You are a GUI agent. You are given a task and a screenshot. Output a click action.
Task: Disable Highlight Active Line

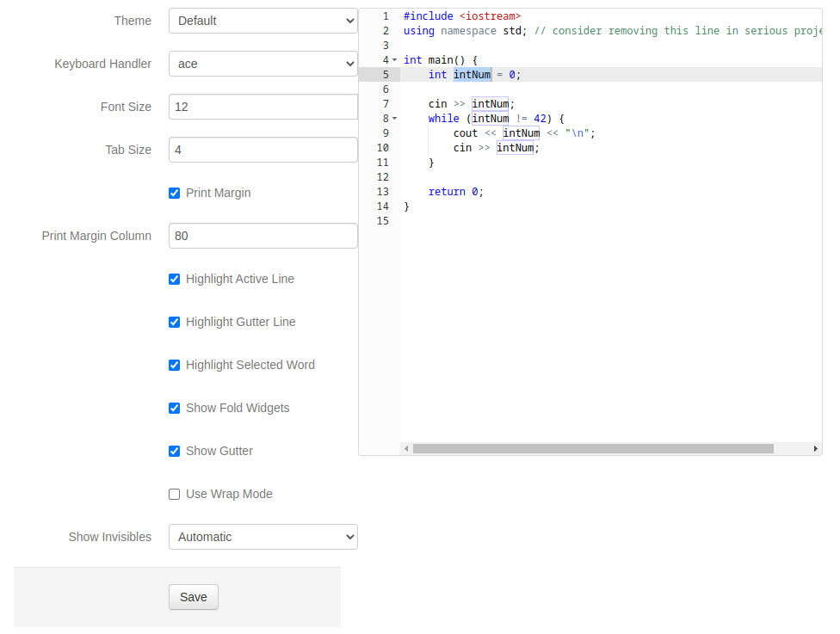click(174, 279)
